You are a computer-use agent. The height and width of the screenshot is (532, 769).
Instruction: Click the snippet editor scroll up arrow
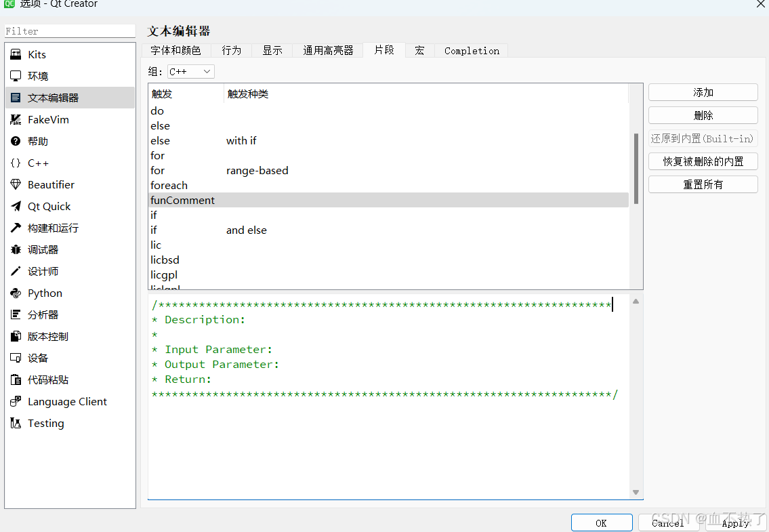tap(636, 302)
